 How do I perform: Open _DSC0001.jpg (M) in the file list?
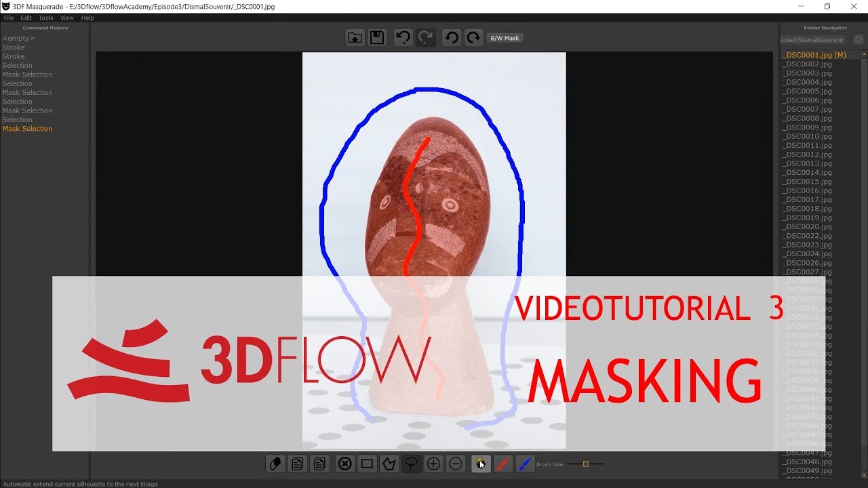pyautogui.click(x=814, y=55)
